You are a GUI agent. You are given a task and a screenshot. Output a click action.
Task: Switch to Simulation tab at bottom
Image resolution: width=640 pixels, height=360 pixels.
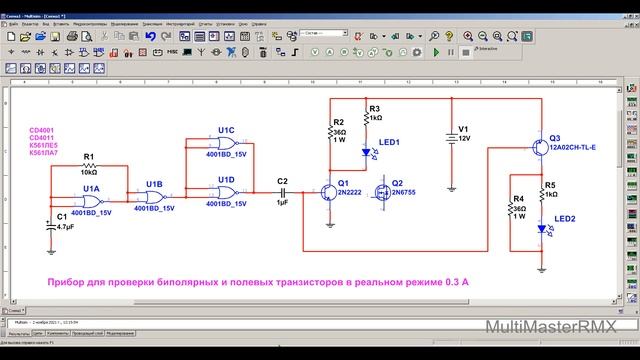click(120, 334)
